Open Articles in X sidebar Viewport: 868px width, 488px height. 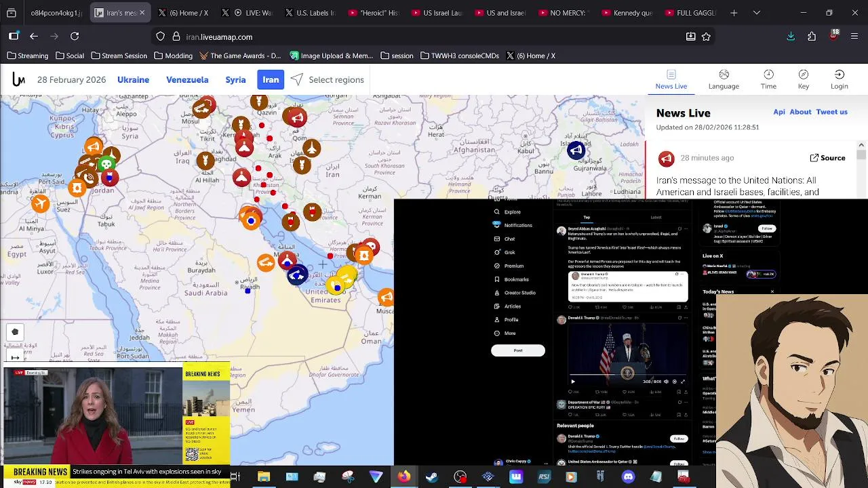(507, 306)
